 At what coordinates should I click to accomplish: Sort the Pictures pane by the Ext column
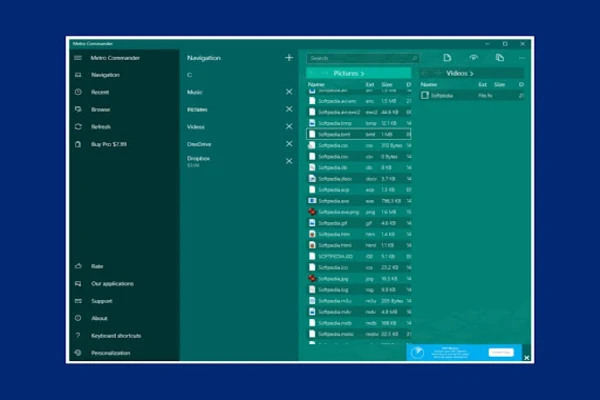point(370,84)
